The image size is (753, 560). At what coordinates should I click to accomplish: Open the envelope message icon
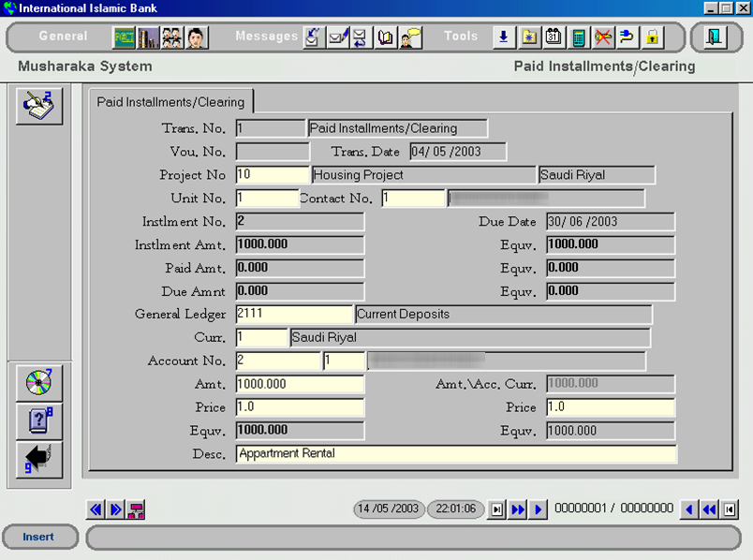pos(337,37)
